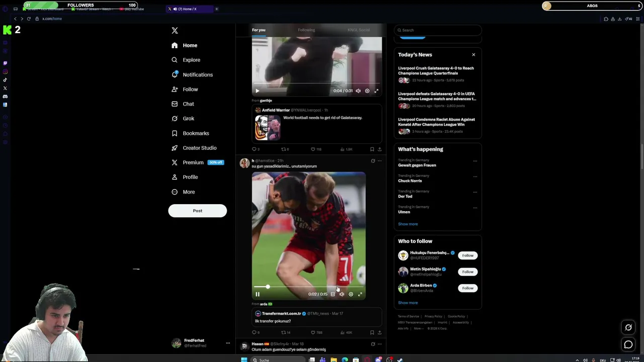Fullscreen the 0:31 video
644x362 pixels.
point(376,91)
